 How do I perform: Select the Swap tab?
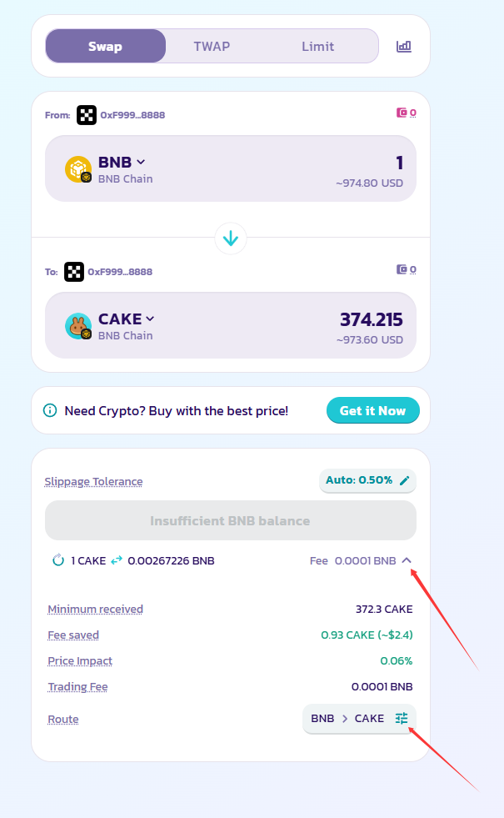click(106, 47)
